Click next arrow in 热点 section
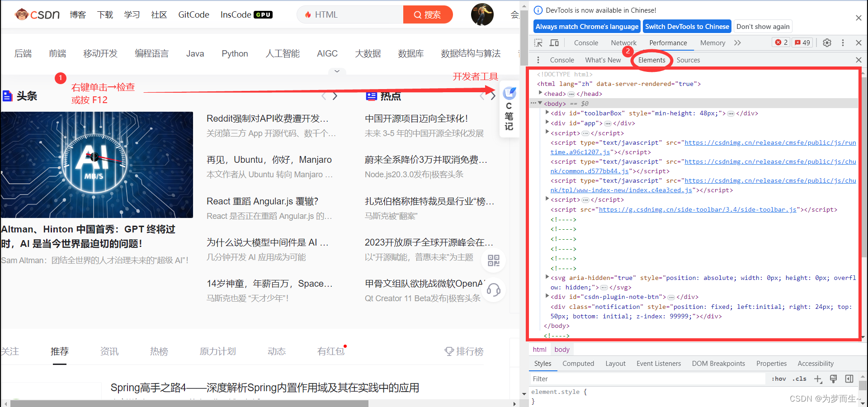 (x=493, y=96)
